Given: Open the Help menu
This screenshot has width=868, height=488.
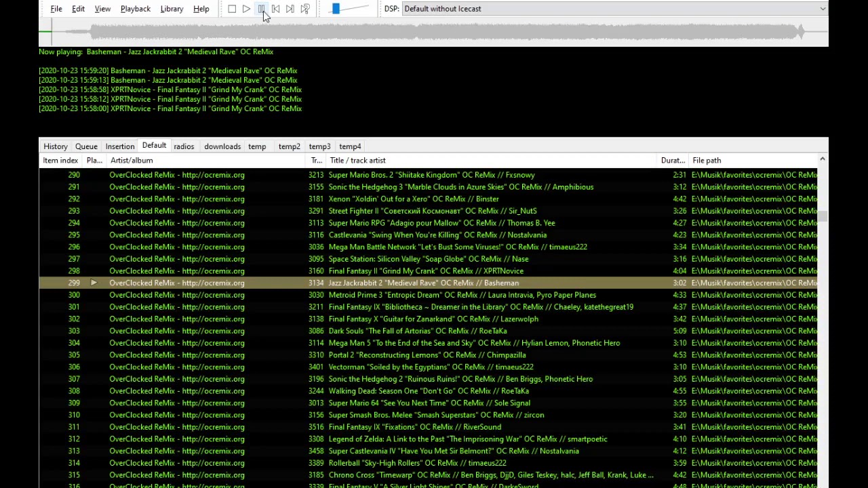Looking at the screenshot, I should tap(201, 9).
